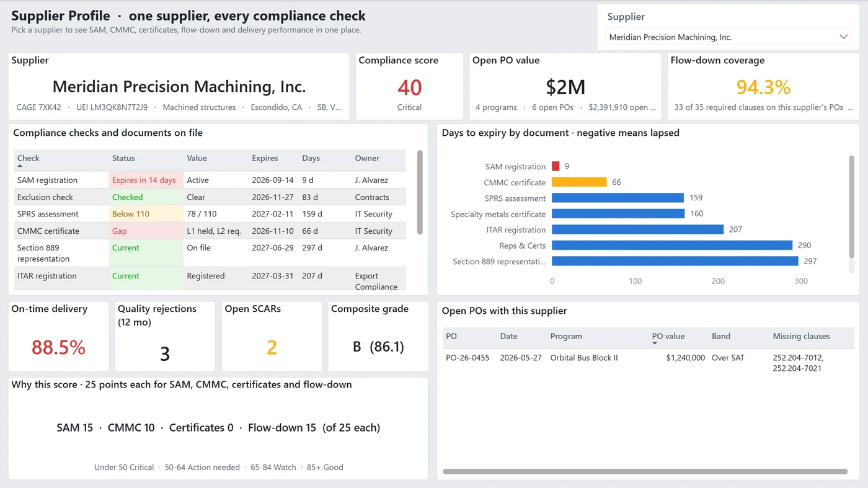Select the SPRS assessment bar
868x488 pixels.
click(x=618, y=198)
